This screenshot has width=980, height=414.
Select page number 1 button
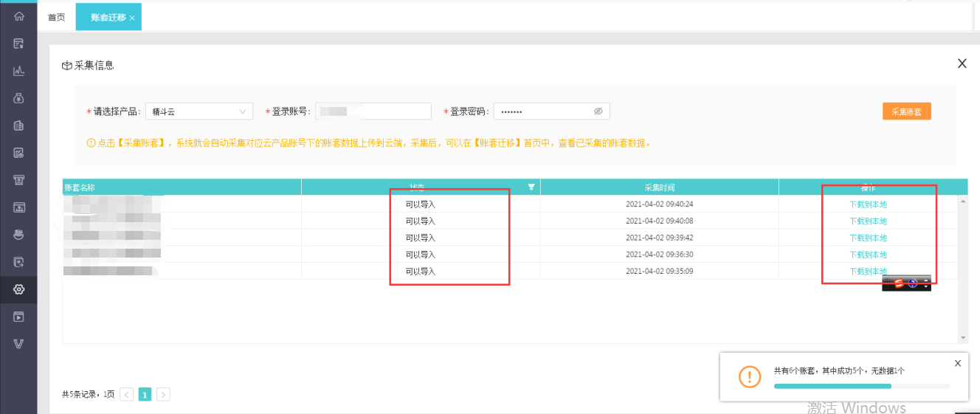[145, 395]
